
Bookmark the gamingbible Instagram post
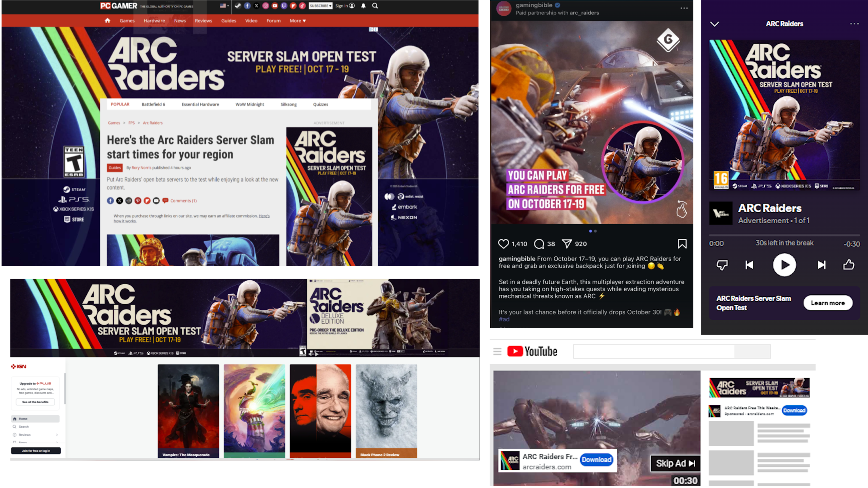click(682, 244)
